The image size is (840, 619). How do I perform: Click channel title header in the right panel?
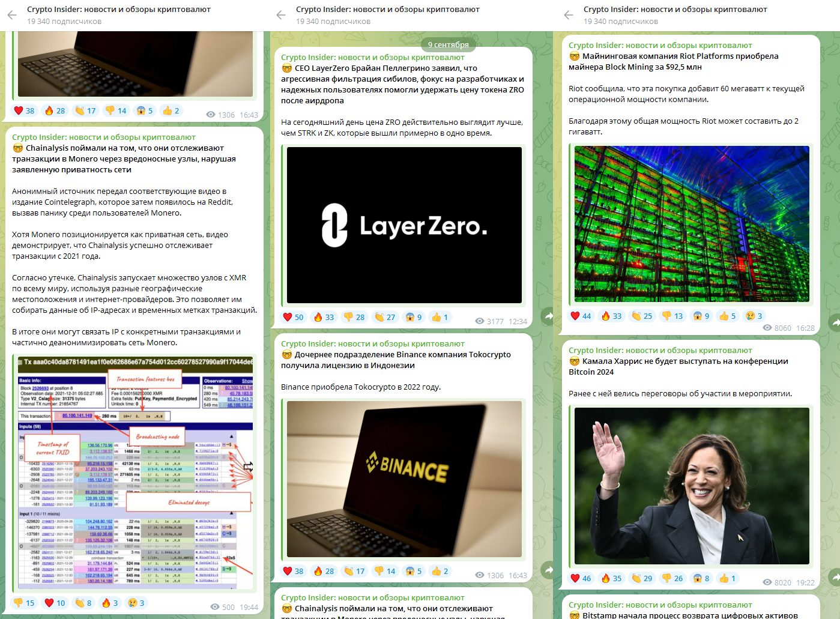coord(675,10)
